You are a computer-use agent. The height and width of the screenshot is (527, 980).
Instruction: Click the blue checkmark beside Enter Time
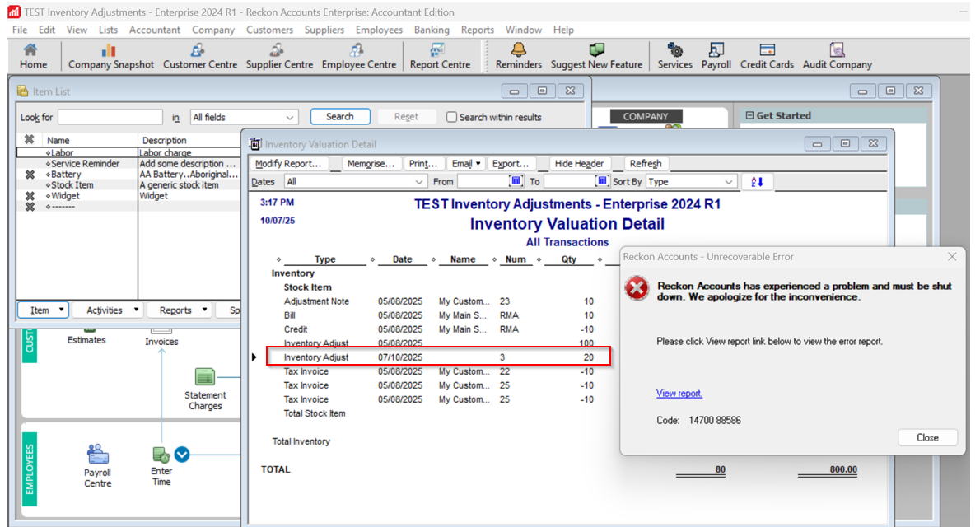click(182, 455)
